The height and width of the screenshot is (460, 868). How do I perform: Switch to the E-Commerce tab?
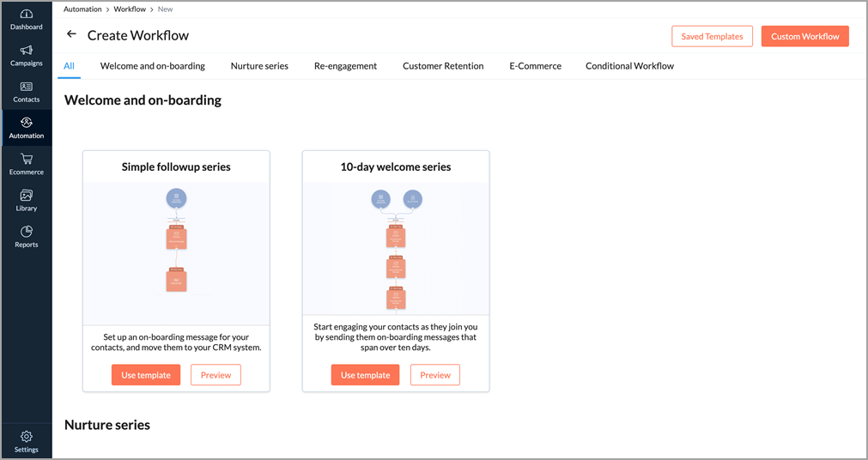coord(535,66)
